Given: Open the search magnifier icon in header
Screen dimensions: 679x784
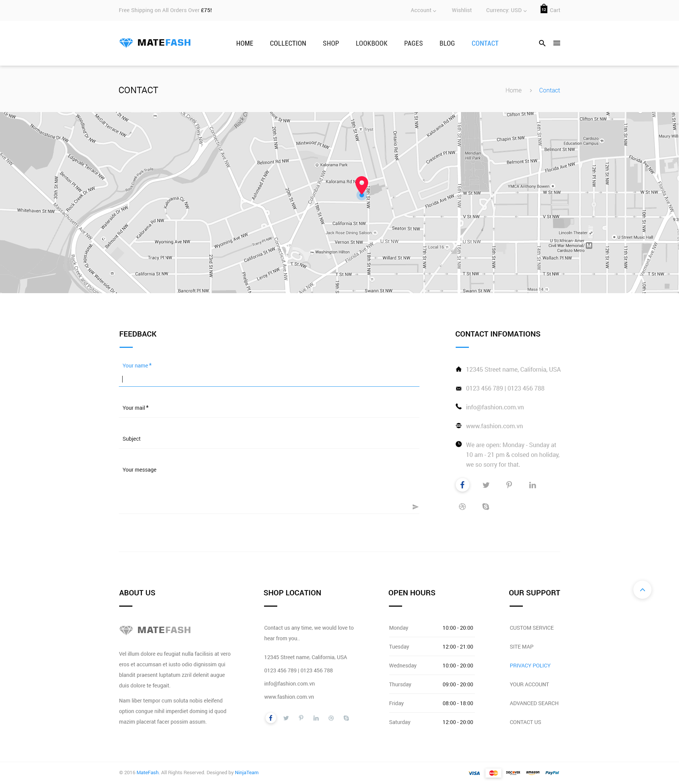Looking at the screenshot, I should [x=542, y=43].
